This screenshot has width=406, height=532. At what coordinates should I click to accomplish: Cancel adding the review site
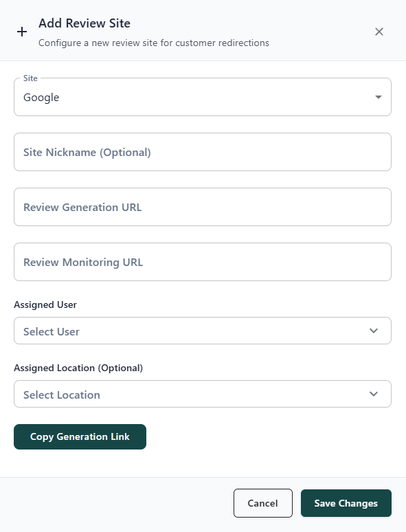point(263,503)
